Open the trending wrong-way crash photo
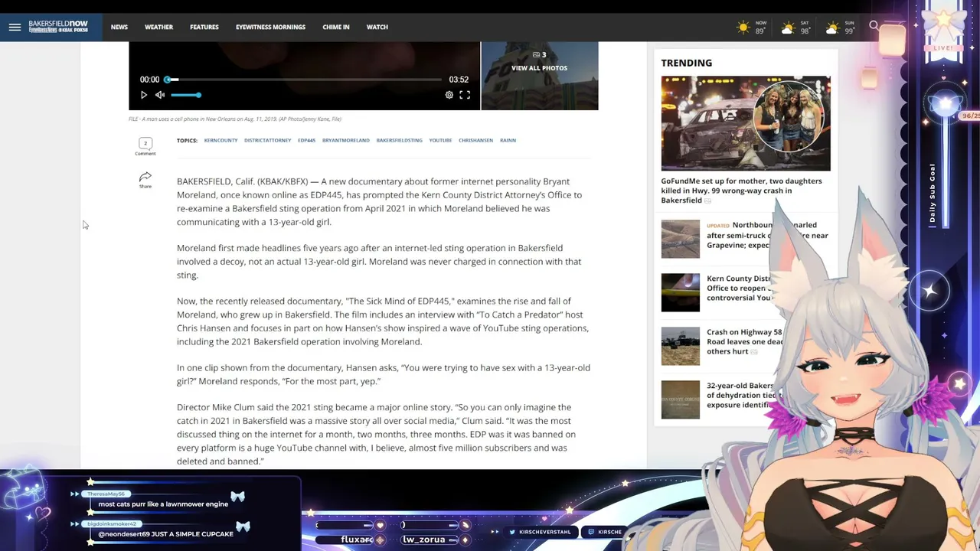980x551 pixels. 745,123
